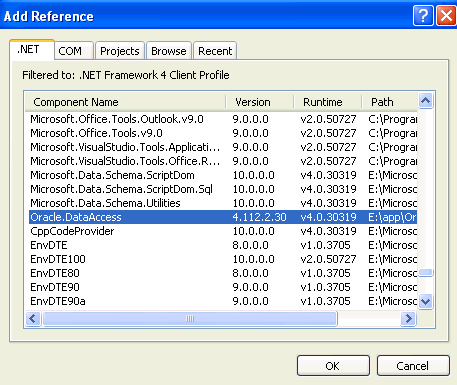Click the horizontal scrollbar left arrow
Viewport: 457px width, 385px height.
tap(33, 318)
